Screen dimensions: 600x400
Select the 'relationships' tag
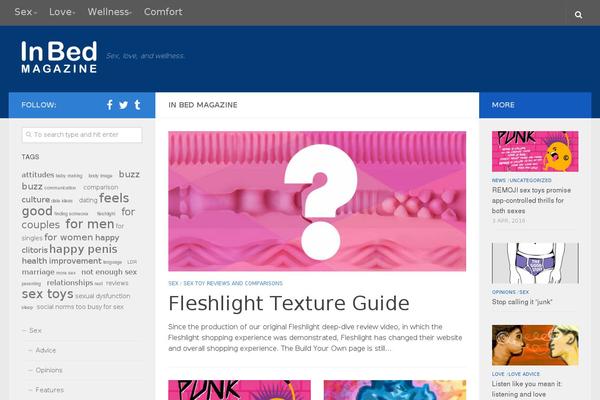[70, 282]
